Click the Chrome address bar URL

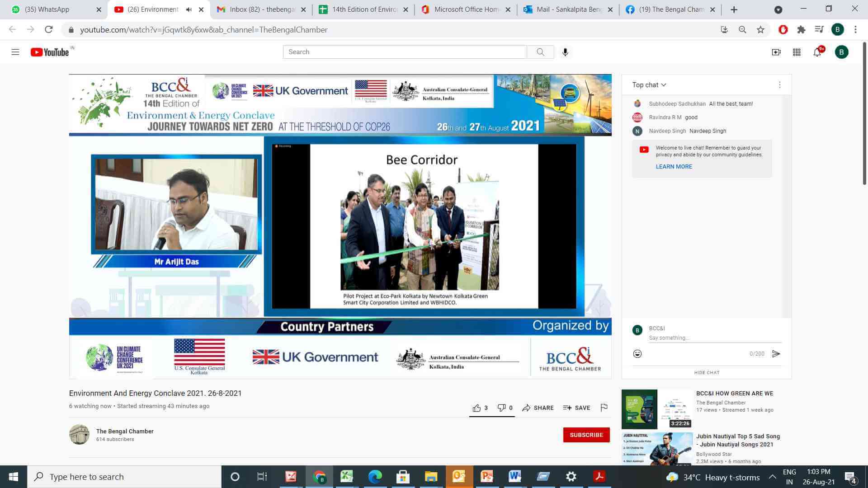[203, 30]
